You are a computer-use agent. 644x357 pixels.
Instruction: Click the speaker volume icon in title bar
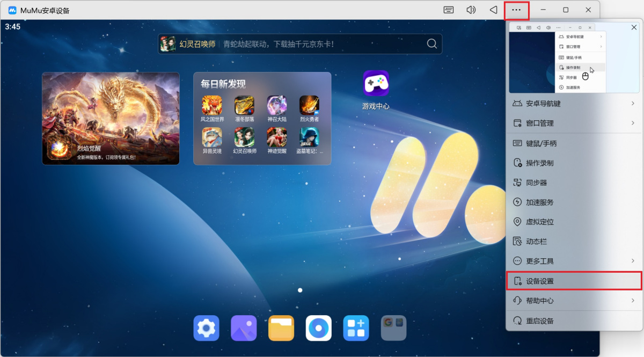(x=471, y=10)
